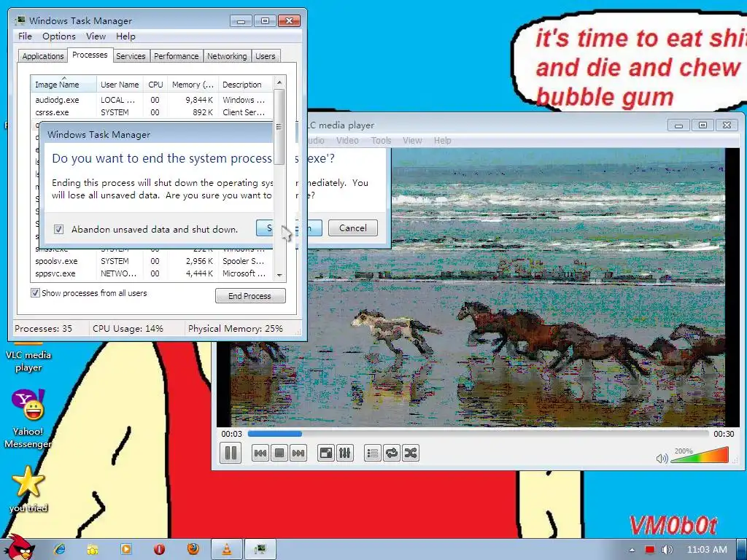This screenshot has height=560, width=747.
Task: Uncheck Abandon unsaved data and shut down
Action: (58, 229)
